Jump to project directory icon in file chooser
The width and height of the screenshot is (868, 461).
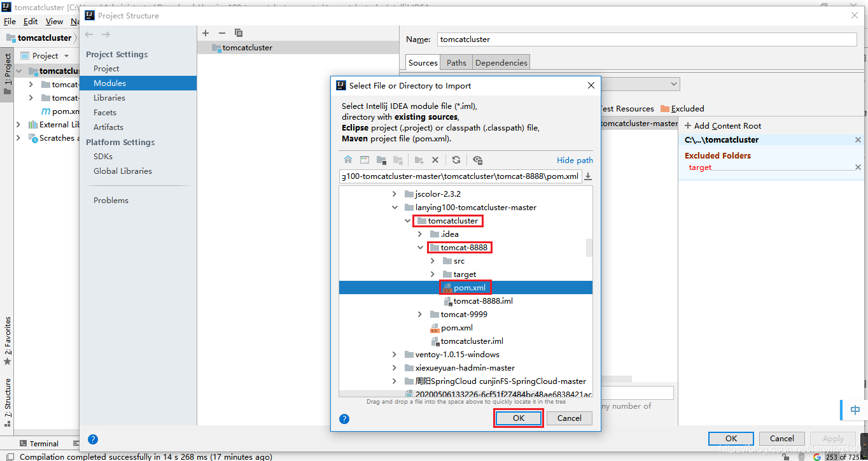(x=381, y=160)
